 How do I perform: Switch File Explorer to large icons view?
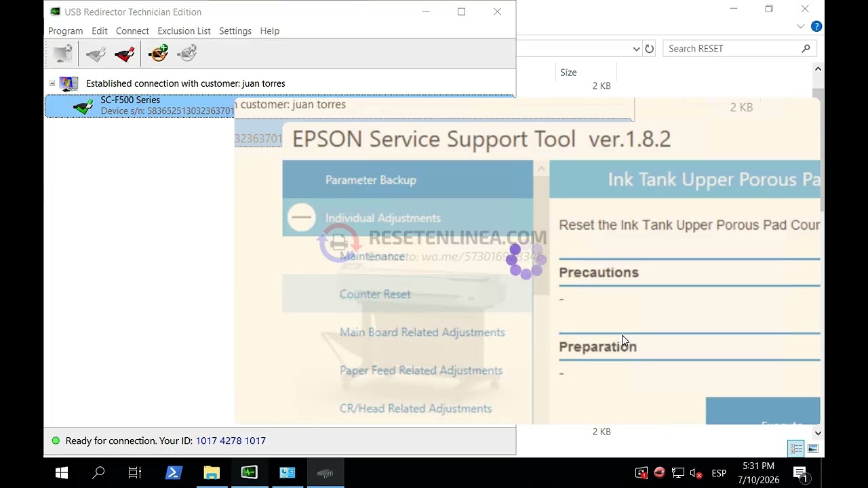pos(812,449)
